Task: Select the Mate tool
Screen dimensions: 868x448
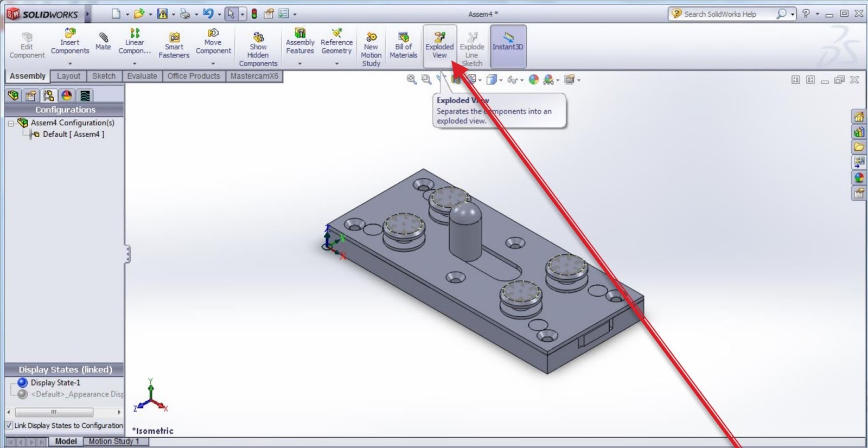Action: point(103,42)
